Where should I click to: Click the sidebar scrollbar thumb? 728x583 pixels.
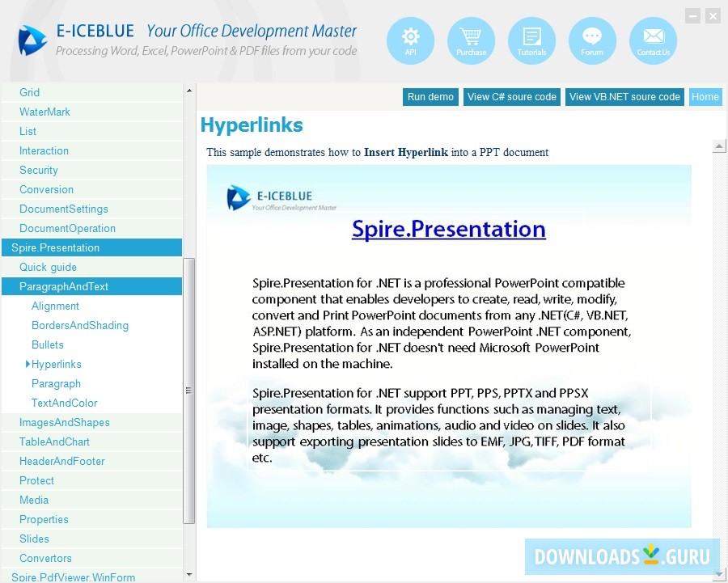coord(189,391)
